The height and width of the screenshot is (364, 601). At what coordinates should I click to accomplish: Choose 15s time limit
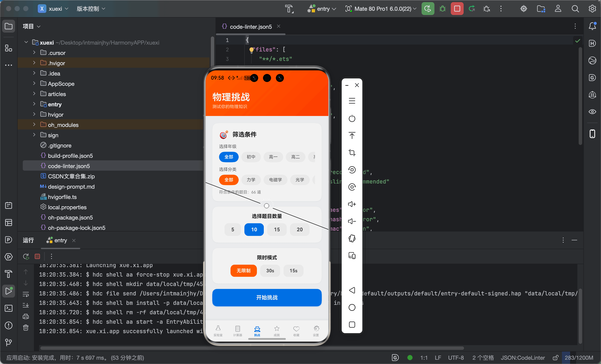coord(293,271)
